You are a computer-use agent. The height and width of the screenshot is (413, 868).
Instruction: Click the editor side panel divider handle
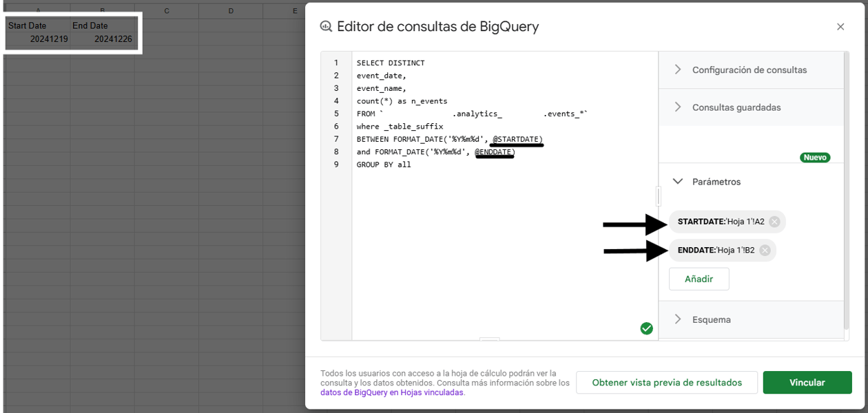tap(659, 197)
